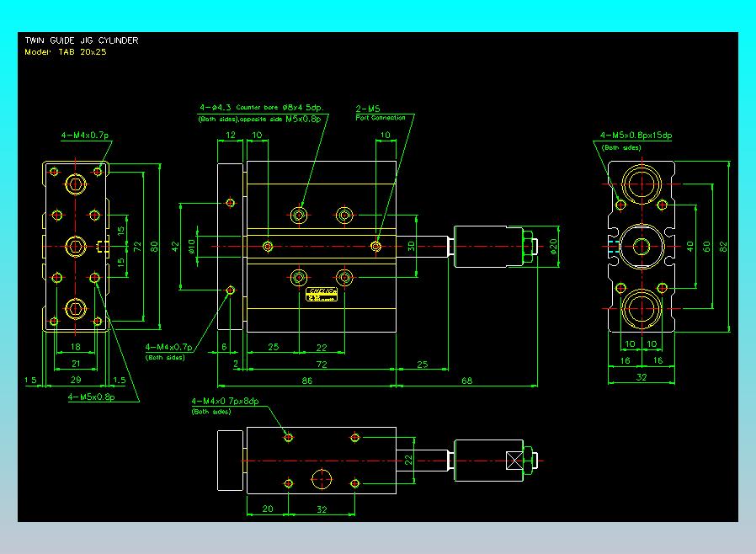The image size is (756, 554).
Task: Click the 86 overall length dimension
Action: click(306, 381)
